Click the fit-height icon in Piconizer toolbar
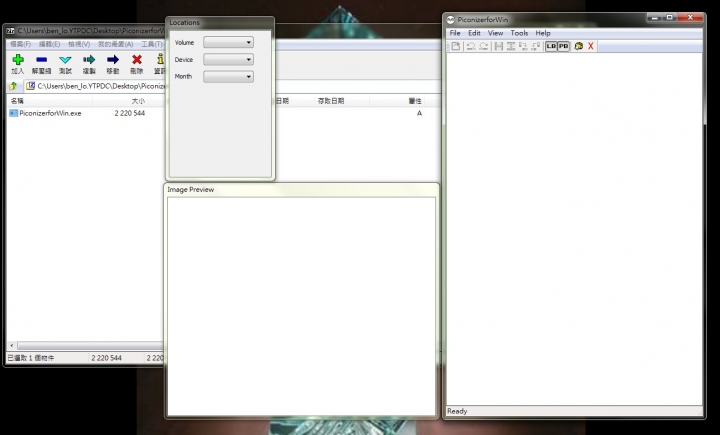The height and width of the screenshot is (435, 720). (511, 46)
